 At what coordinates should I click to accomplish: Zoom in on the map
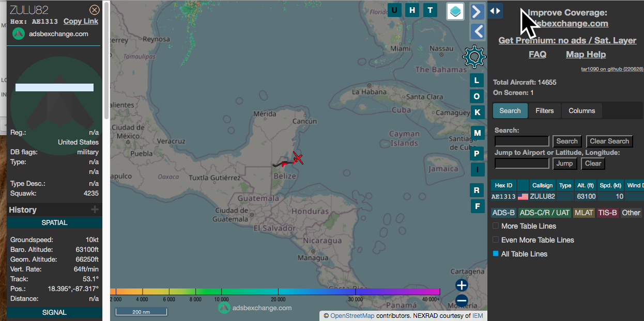462,285
